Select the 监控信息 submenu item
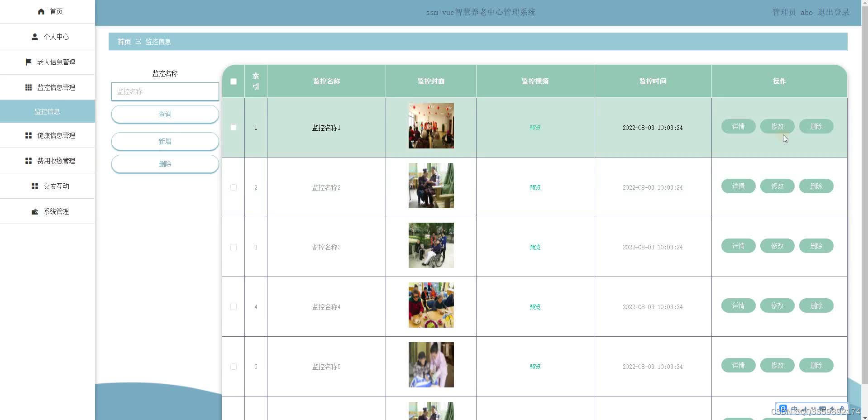This screenshot has width=868, height=420. pos(48,111)
